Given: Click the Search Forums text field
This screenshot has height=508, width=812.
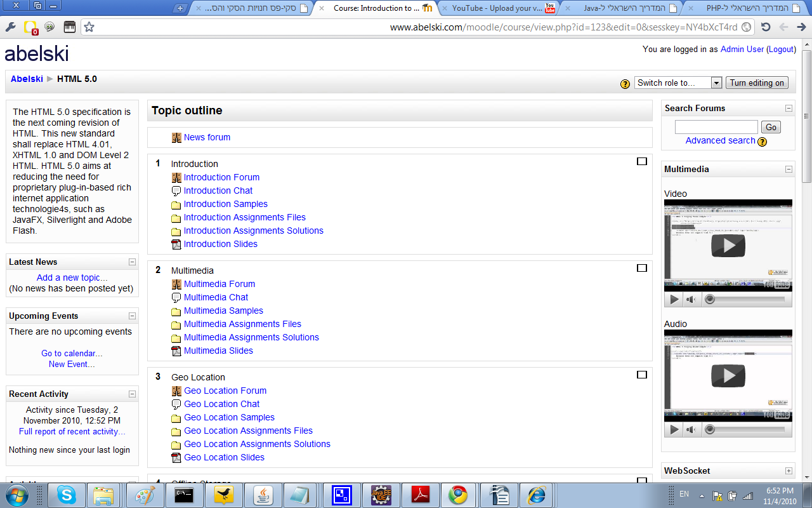Looking at the screenshot, I should point(716,127).
